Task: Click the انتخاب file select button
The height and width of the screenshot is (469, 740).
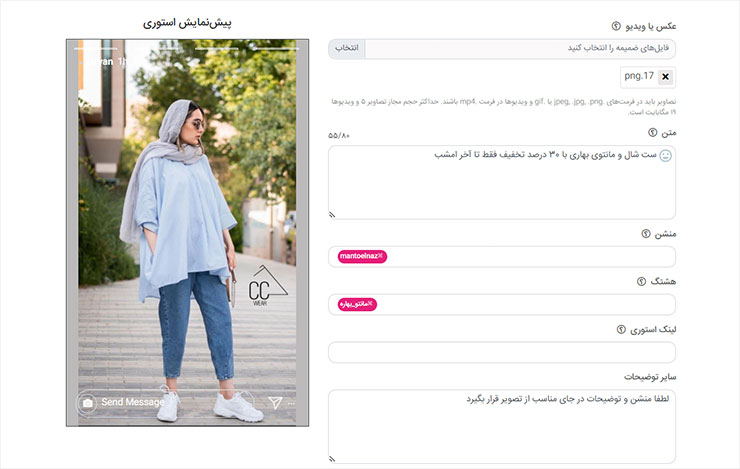Action: coord(347,49)
